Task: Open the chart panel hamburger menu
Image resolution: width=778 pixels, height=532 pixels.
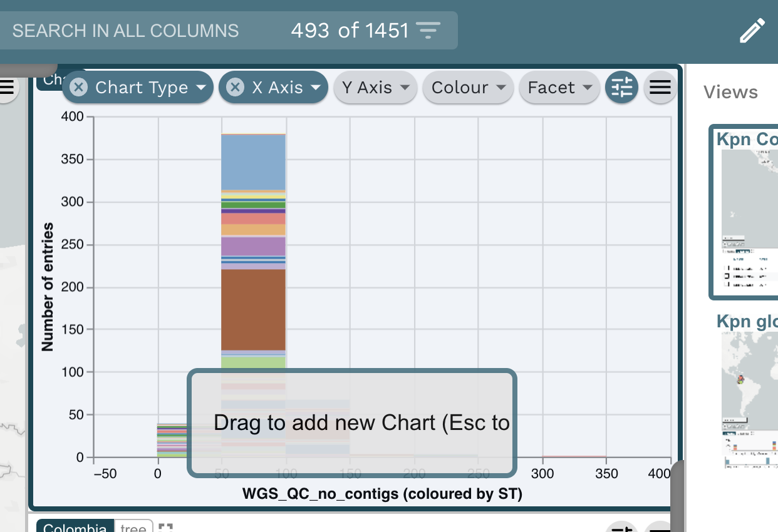Action: [660, 88]
